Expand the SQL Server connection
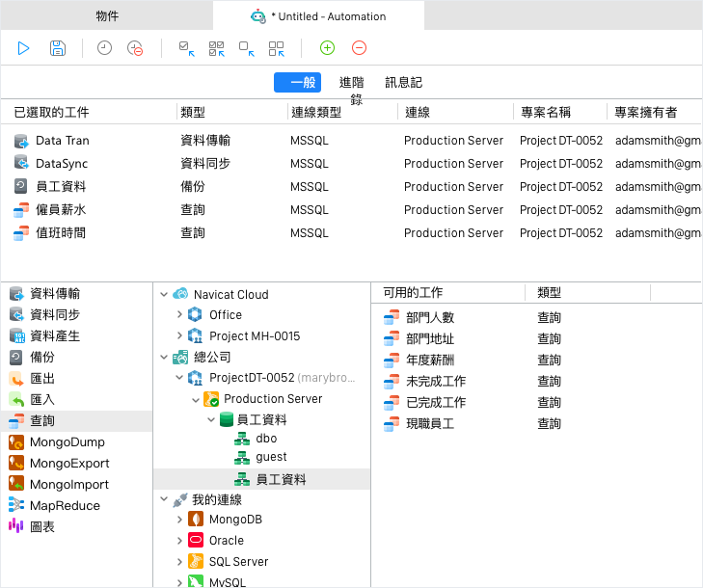703x588 pixels. [x=179, y=562]
